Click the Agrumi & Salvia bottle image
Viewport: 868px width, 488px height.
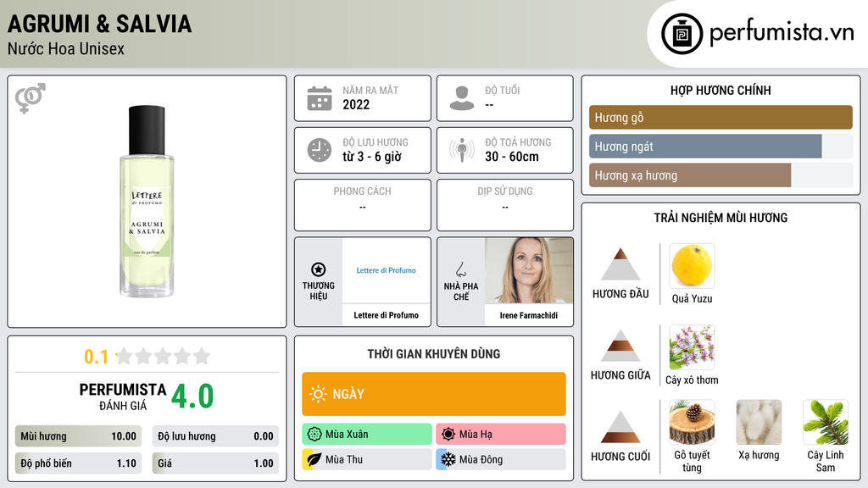[x=147, y=202]
